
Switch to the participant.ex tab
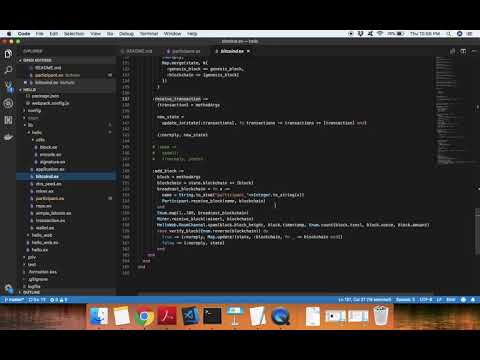(186, 51)
